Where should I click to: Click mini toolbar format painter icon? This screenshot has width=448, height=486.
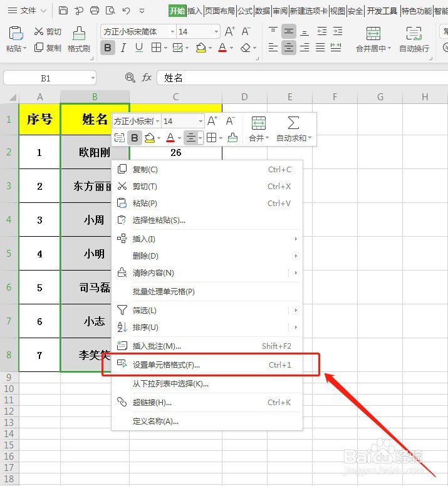232,138
